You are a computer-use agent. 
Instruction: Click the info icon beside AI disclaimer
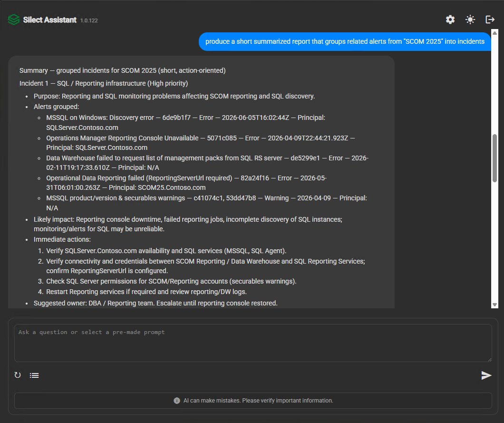(177, 401)
